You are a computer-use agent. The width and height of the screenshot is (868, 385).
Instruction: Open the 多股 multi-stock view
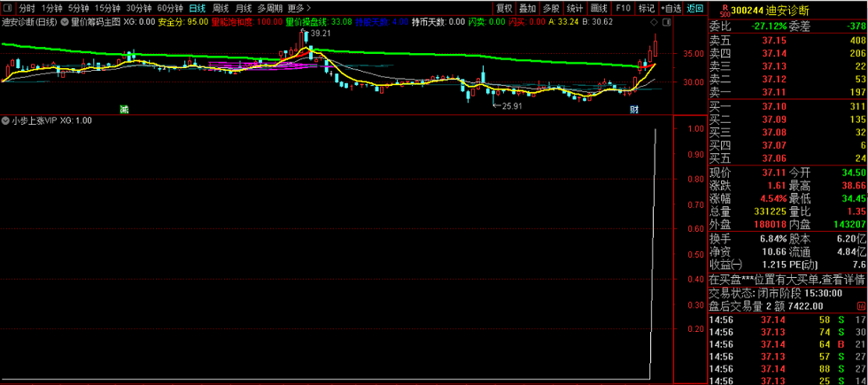tap(551, 8)
